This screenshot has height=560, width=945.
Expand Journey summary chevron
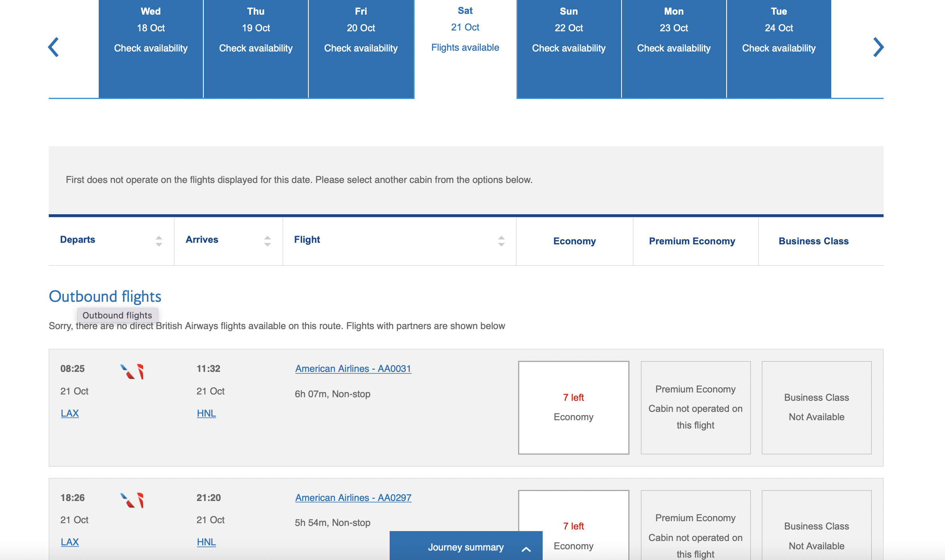526,549
